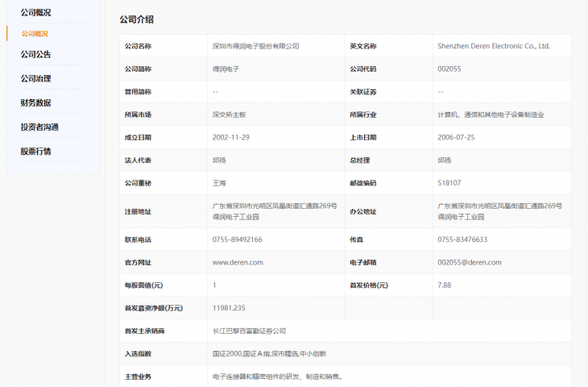The height and width of the screenshot is (387, 588).
Task: Select 投资者沟通 in sidebar
Action: pyautogui.click(x=39, y=127)
